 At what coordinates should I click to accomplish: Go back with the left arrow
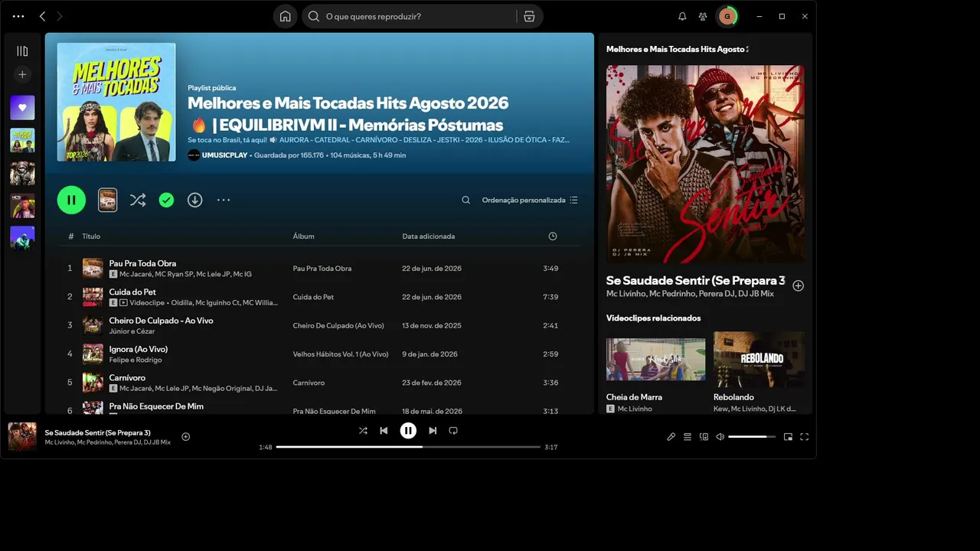(x=42, y=16)
